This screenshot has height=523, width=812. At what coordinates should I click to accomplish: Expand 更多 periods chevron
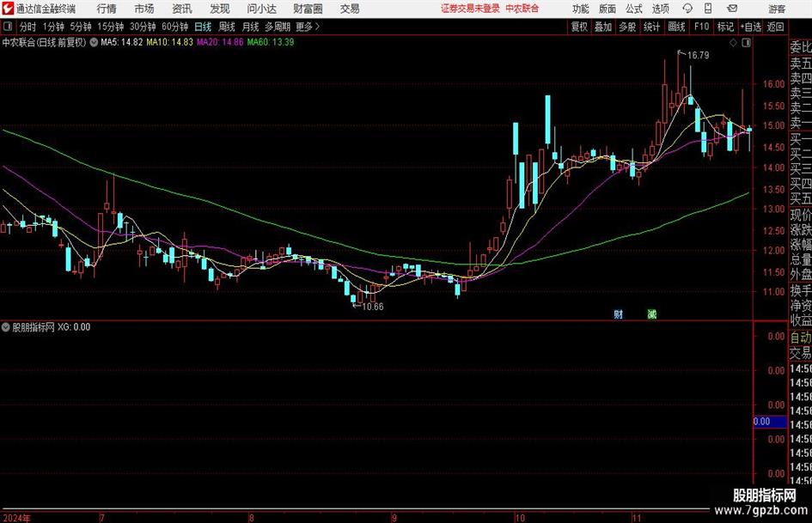[x=308, y=27]
